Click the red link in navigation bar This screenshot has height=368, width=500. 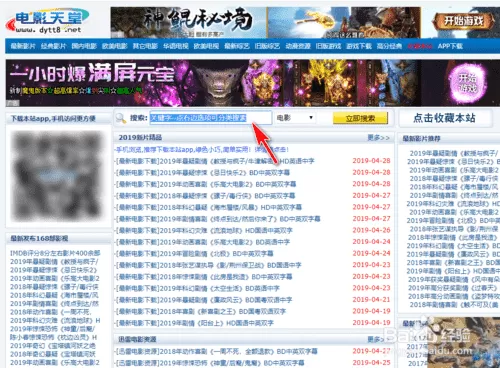click(420, 46)
